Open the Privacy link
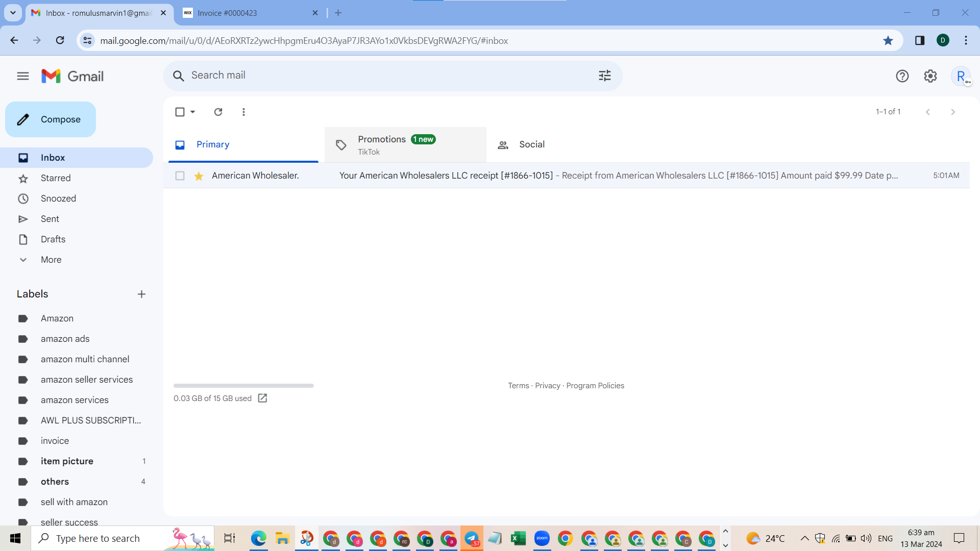Screen dimensions: 980x551 point(548,386)
